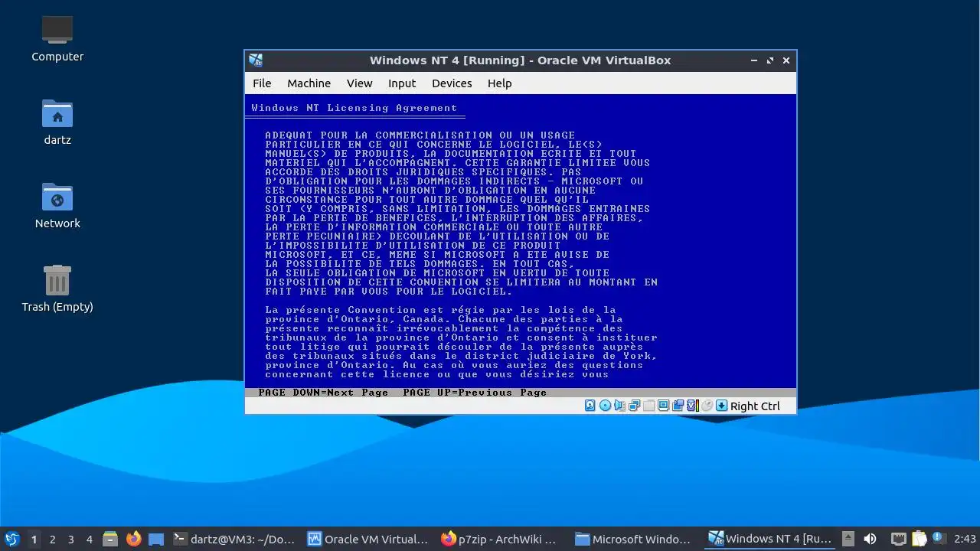Open the clipboard manager tray icon

point(919,539)
